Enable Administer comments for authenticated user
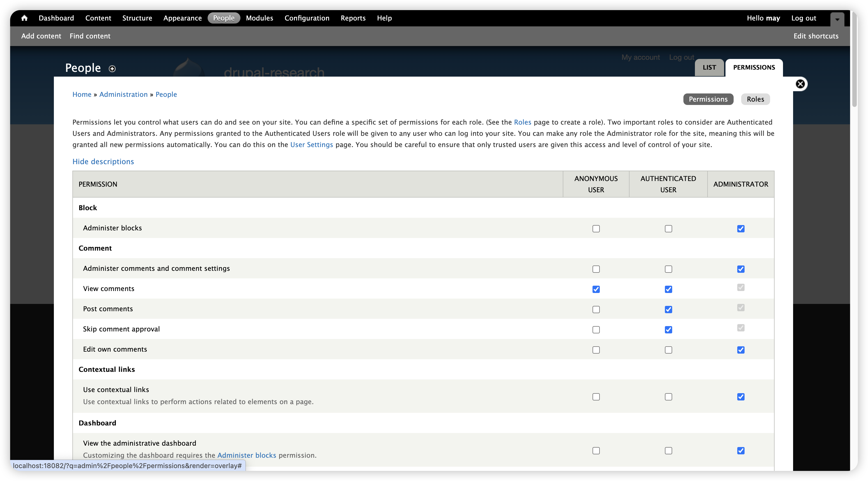 (668, 269)
